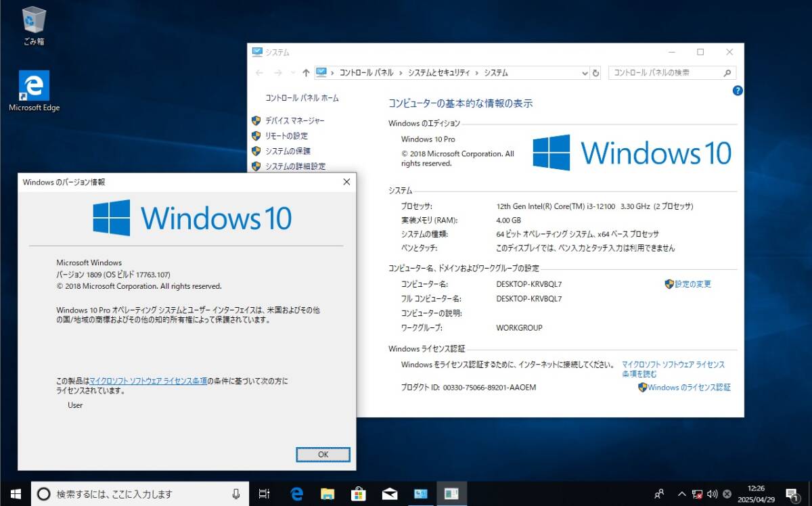This screenshot has height=506, width=812.
Task: Open リモートの設定 link
Action: pyautogui.click(x=286, y=136)
